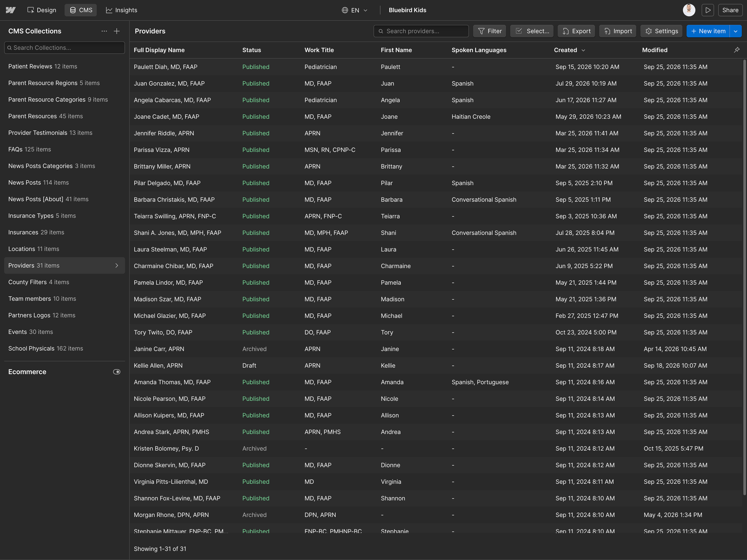Click the providers list vertical scrollbar

(745, 277)
